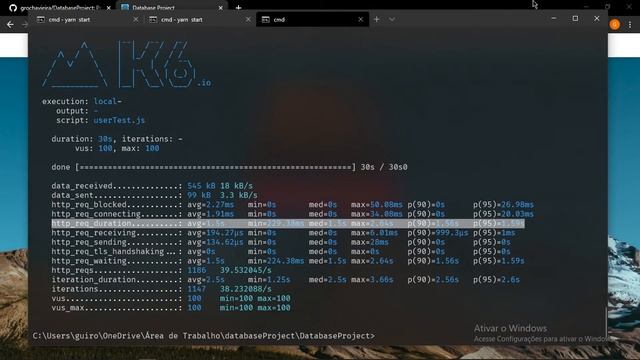
Task: Click the 'duration: 30s' line
Action: click(117, 139)
